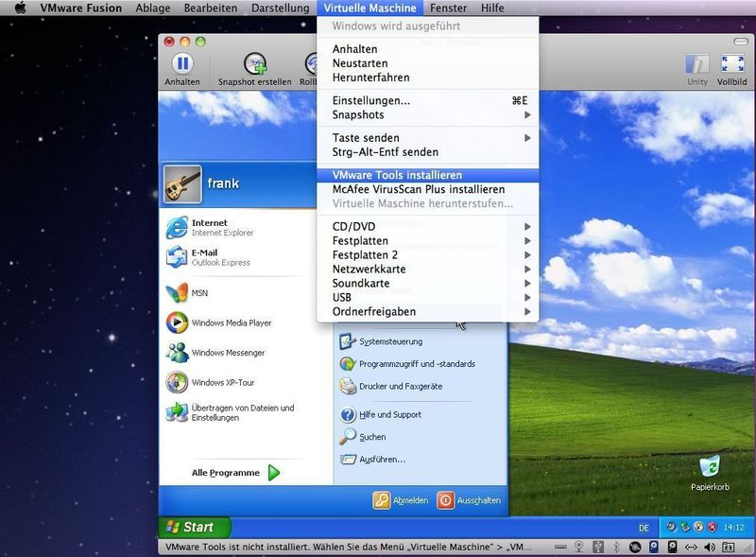Click the shared folders status icon
Screen dimensions: 756x557
pos(728,547)
